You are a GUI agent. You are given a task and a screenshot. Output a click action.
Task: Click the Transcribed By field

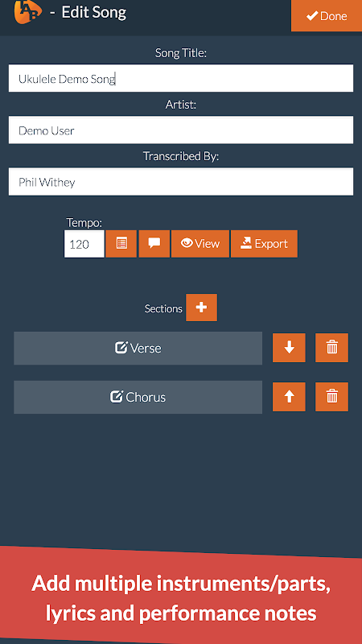click(x=181, y=182)
